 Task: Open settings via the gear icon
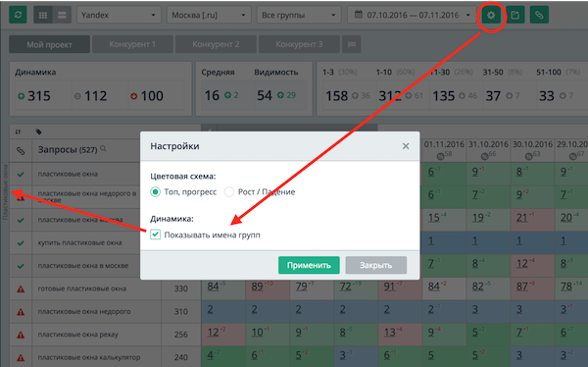click(491, 15)
